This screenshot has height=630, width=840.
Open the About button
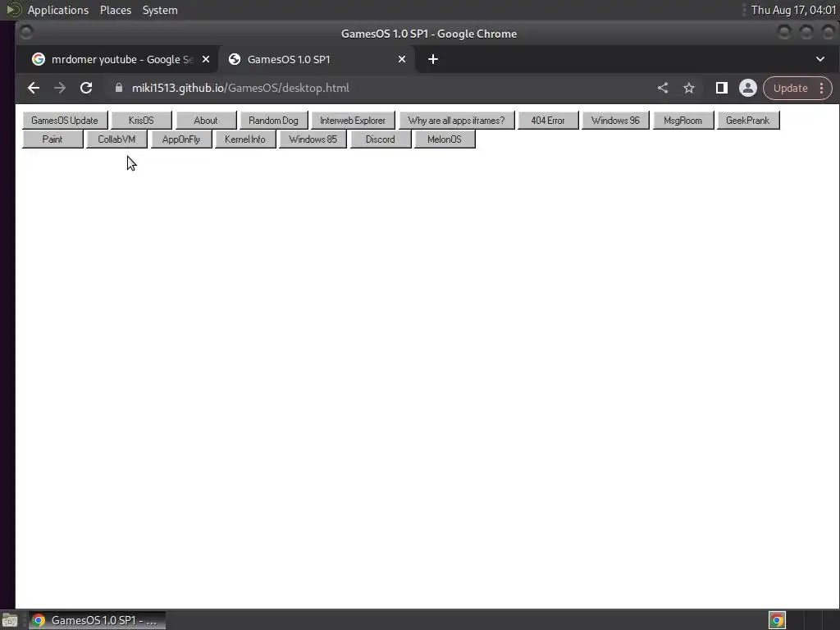tap(206, 121)
